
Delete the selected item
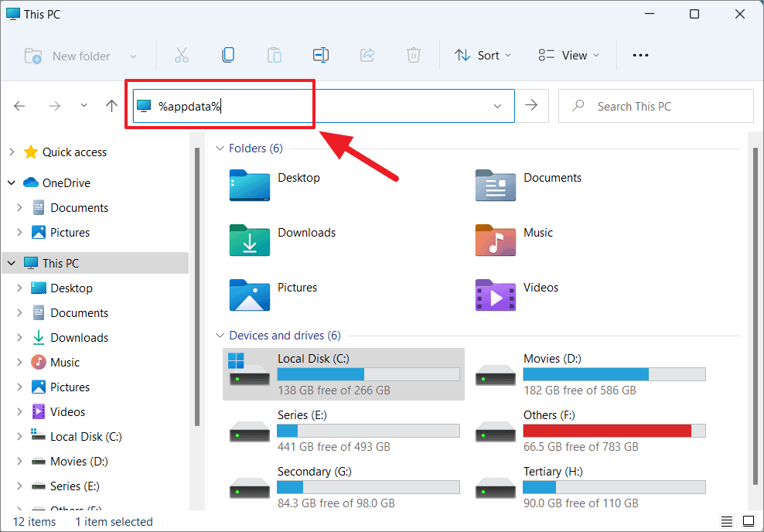pyautogui.click(x=414, y=55)
